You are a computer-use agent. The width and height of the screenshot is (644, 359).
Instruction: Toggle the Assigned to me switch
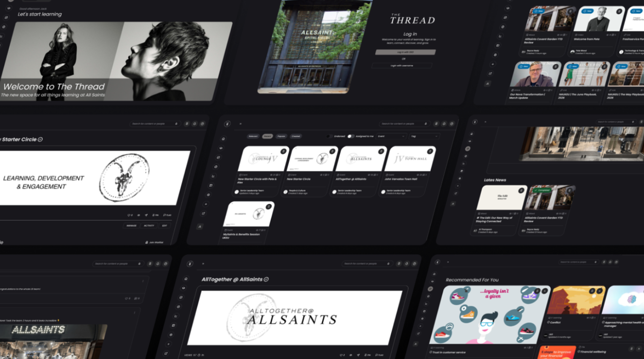(x=351, y=136)
